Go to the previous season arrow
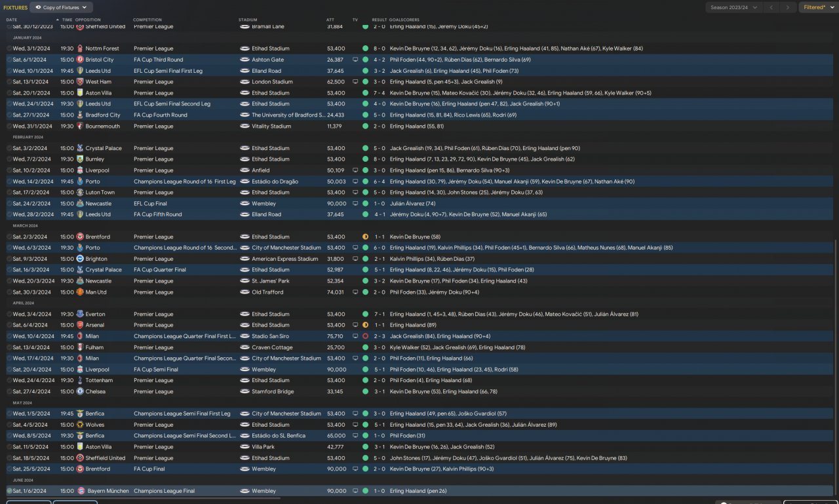Image resolution: width=839 pixels, height=504 pixels. click(x=771, y=7)
